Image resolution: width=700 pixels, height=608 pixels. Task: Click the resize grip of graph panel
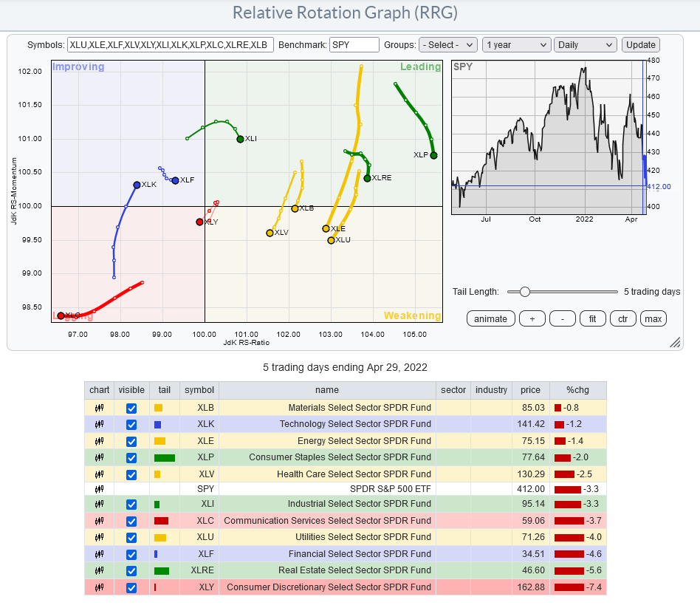tap(675, 342)
